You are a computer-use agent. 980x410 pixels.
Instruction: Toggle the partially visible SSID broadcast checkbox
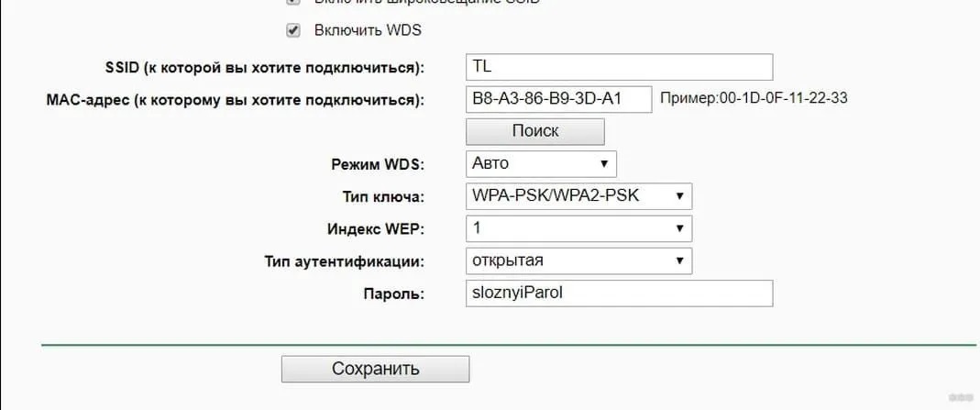pyautogui.click(x=293, y=2)
